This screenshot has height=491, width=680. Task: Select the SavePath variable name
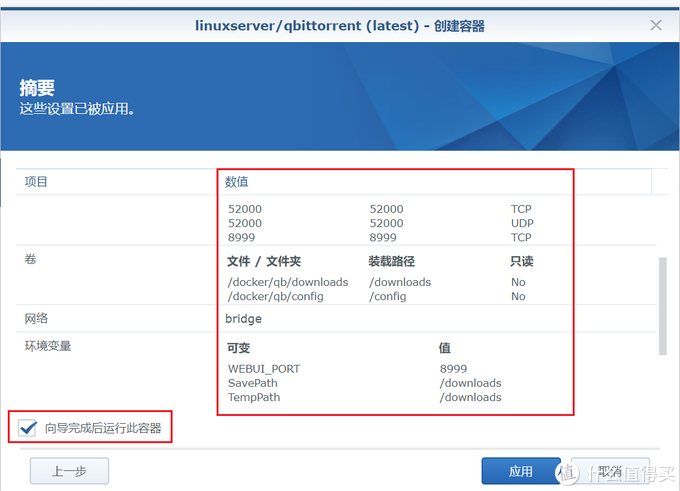click(253, 383)
